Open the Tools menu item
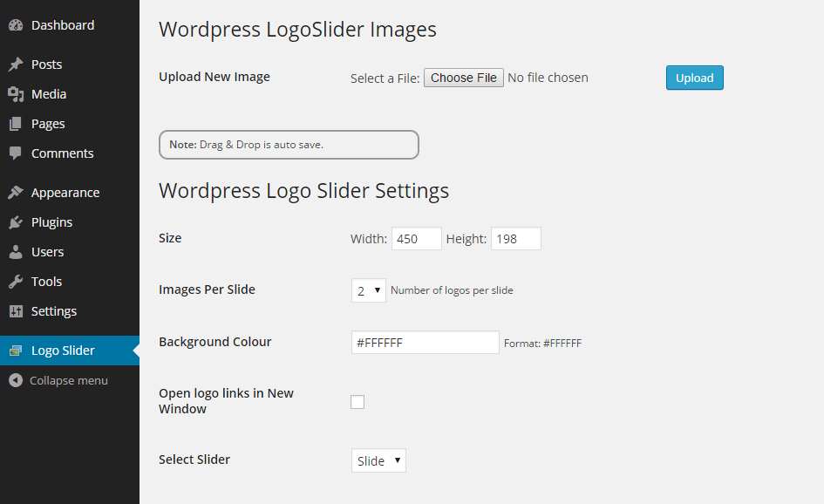824x504 pixels. (x=70, y=281)
